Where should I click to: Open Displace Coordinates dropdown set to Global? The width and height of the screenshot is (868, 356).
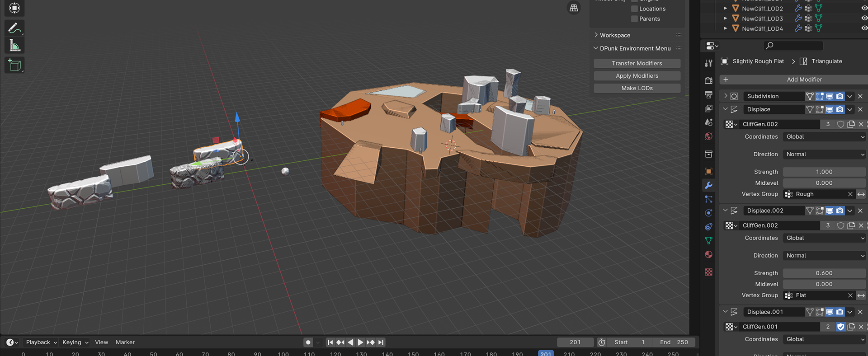[x=825, y=137]
